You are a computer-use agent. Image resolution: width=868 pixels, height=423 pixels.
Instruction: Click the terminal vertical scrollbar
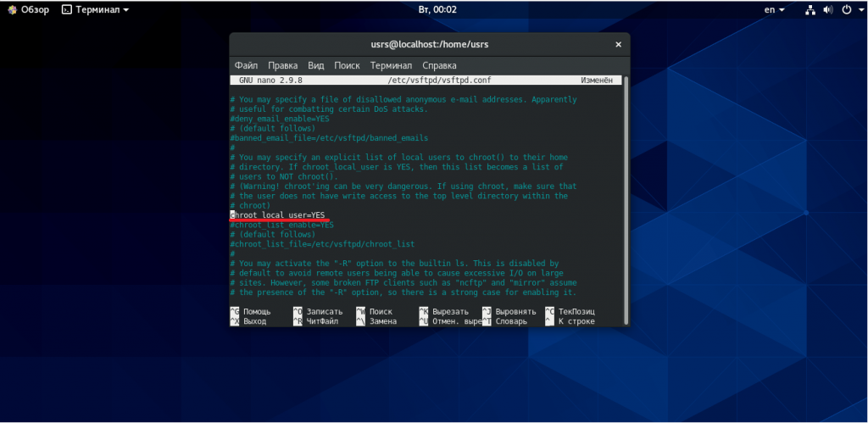coord(626,200)
